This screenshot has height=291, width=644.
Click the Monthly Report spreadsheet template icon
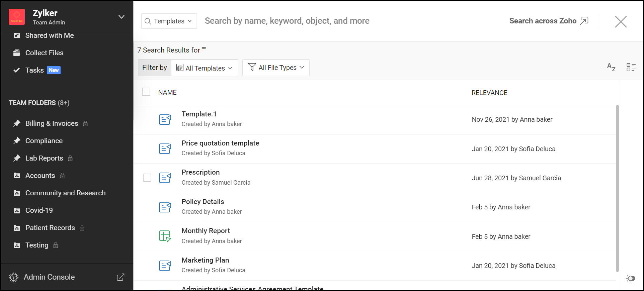(x=165, y=236)
